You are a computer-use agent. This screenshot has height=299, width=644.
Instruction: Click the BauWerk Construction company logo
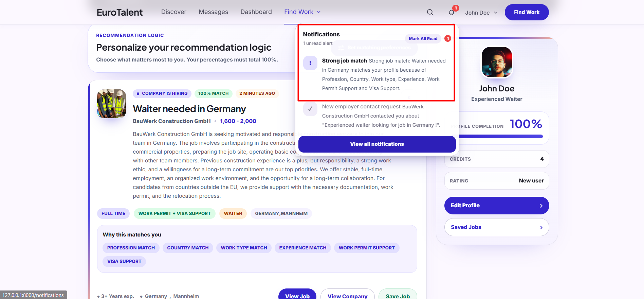(x=112, y=104)
